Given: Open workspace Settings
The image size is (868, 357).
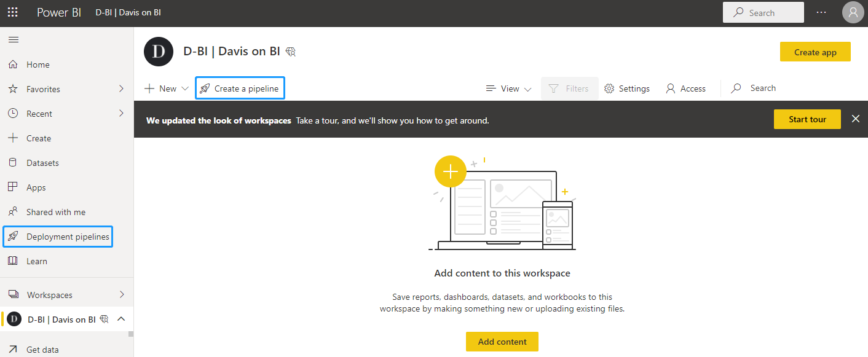Looking at the screenshot, I should tap(627, 88).
